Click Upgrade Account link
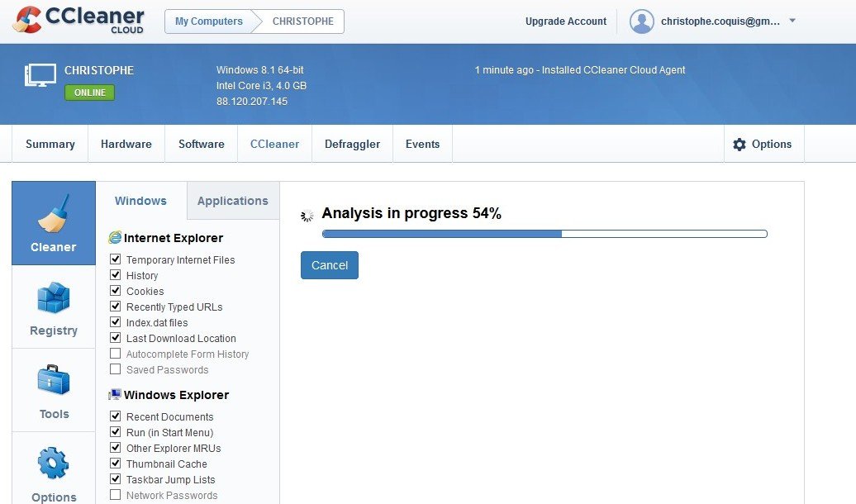This screenshot has height=504, width=856. [x=565, y=21]
